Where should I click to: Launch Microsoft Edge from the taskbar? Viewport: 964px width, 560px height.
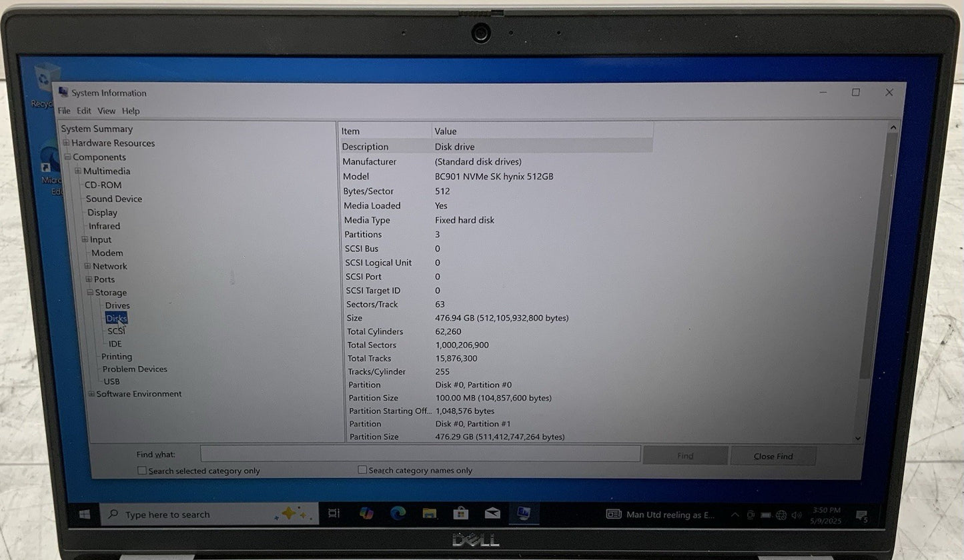coord(398,513)
